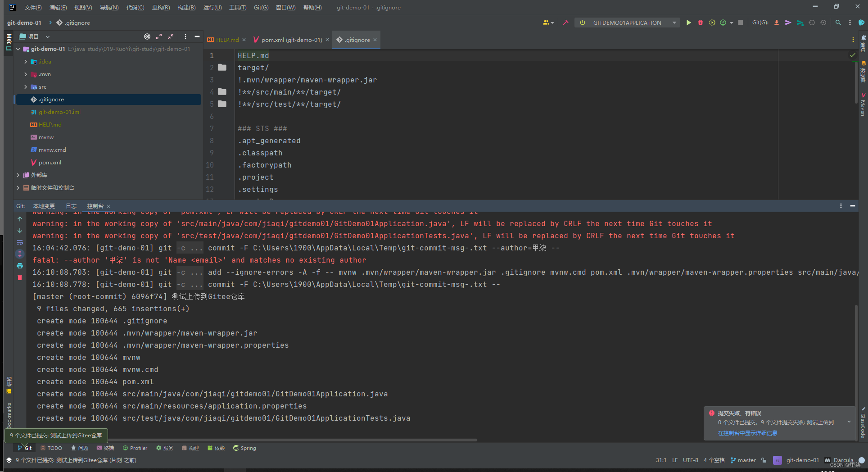Run with coverage icon in toolbar
The height and width of the screenshot is (472, 868).
[x=712, y=23]
